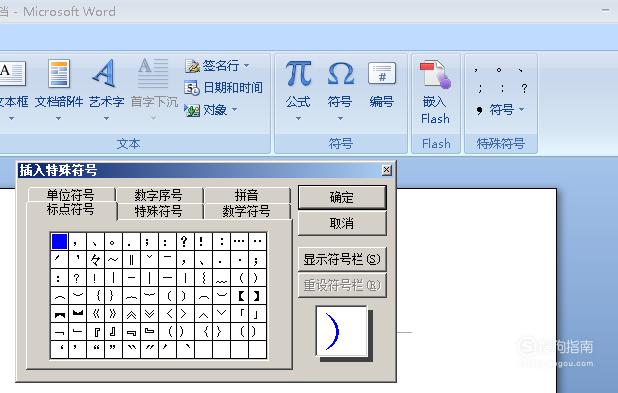Pick the 「 corner bracket symbol
The height and width of the screenshot is (393, 618).
[239, 313]
